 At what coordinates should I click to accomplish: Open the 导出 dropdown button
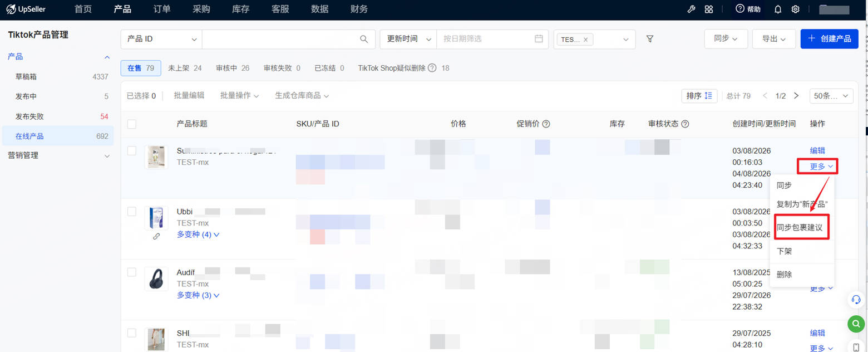point(774,39)
